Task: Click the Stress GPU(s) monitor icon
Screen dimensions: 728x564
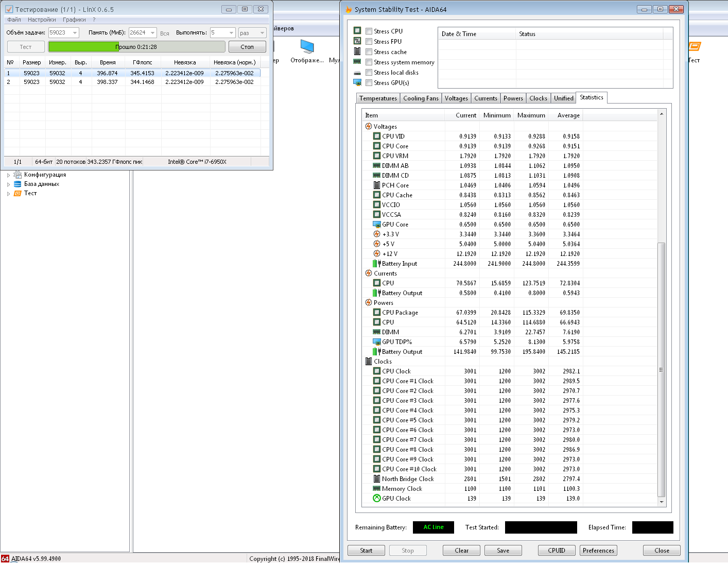Action: tap(357, 82)
